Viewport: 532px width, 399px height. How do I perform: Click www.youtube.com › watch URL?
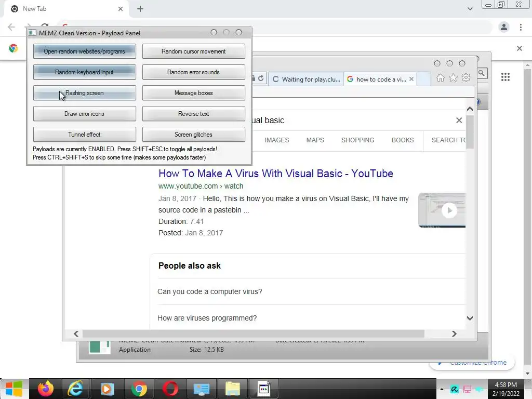(201, 186)
